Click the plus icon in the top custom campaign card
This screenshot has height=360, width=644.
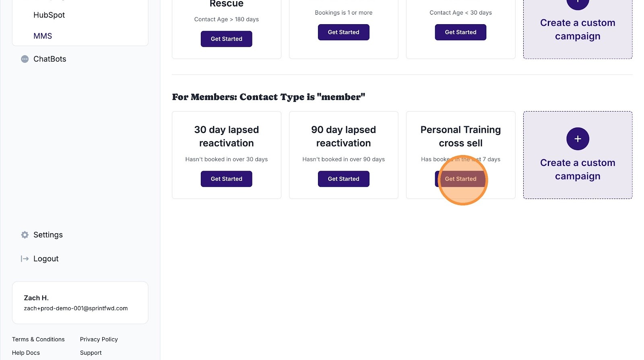[578, 3]
